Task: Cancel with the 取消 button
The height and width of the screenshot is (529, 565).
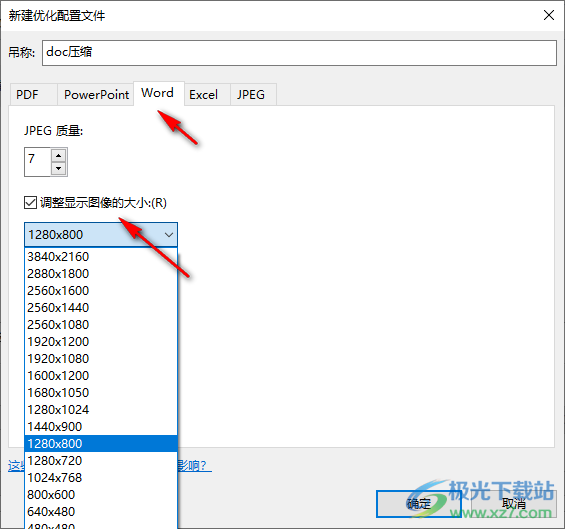Action: pyautogui.click(x=514, y=504)
